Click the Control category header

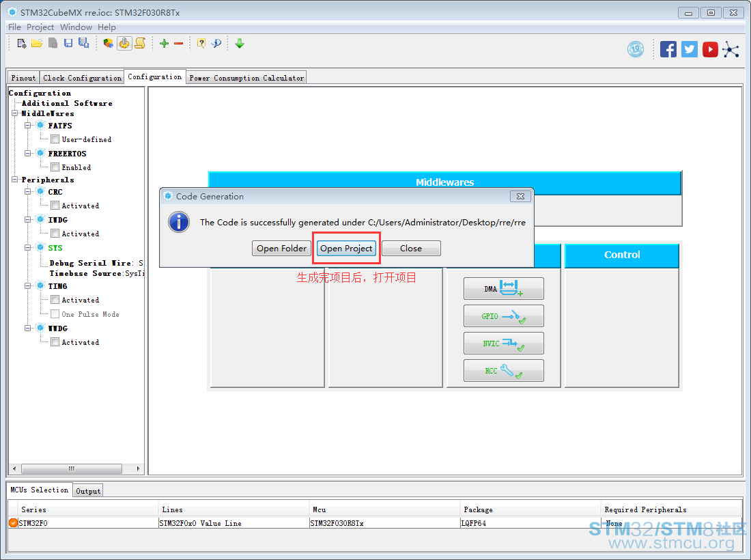(622, 255)
